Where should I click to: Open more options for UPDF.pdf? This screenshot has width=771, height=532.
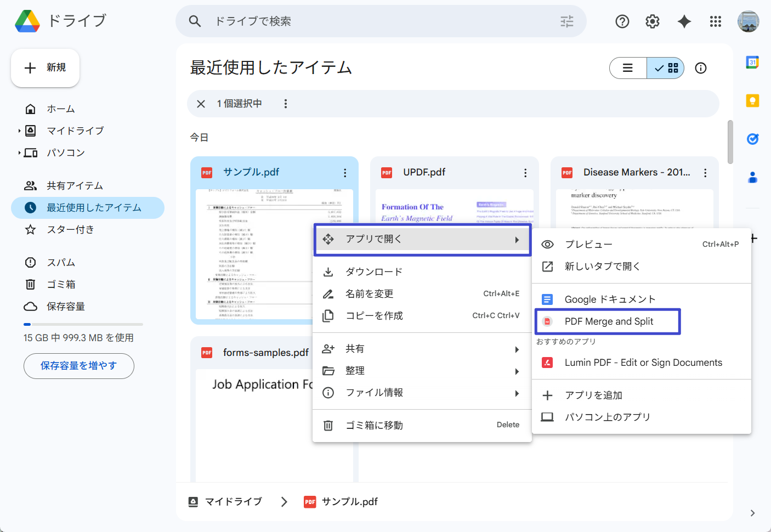pos(525,173)
